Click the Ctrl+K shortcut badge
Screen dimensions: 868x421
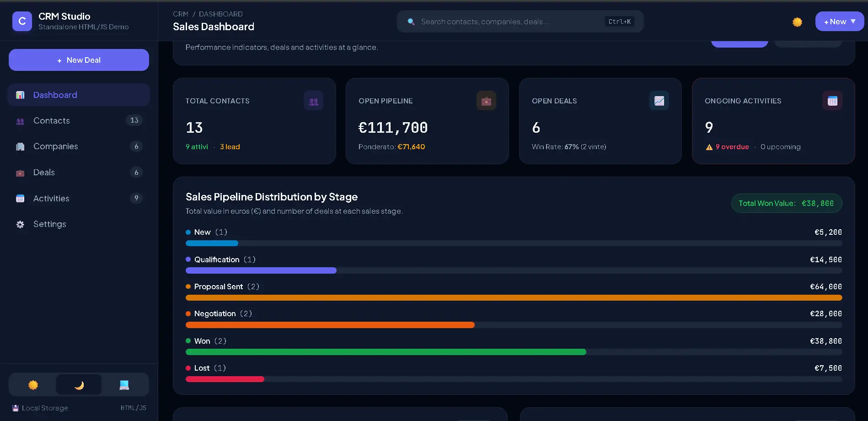click(x=619, y=22)
